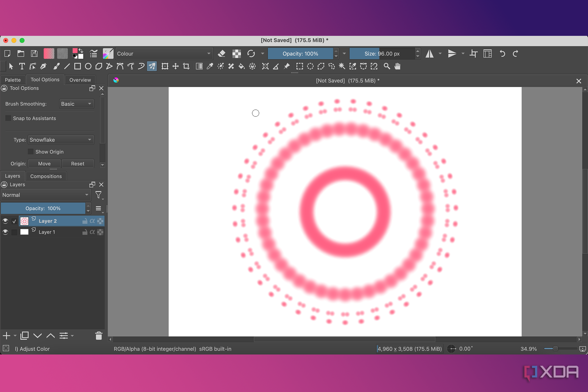This screenshot has height=392, width=588.
Task: Select the Colour Sampler eyedropper tool
Action: 210,66
